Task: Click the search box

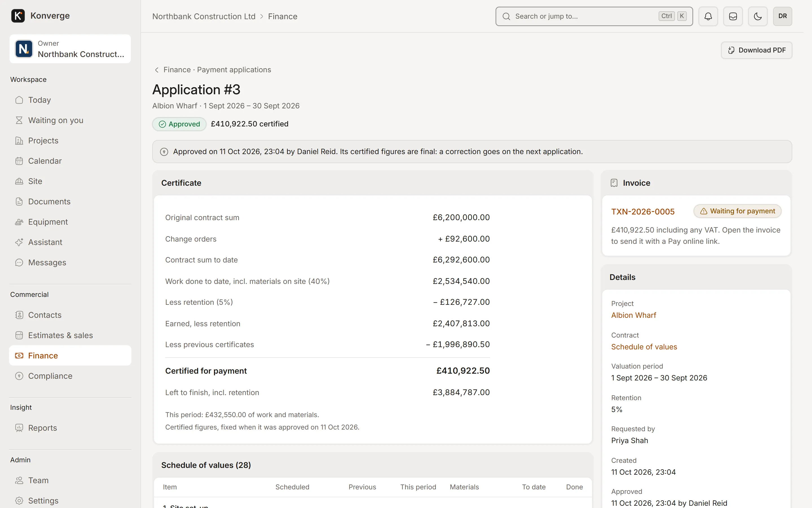Action: click(x=594, y=16)
